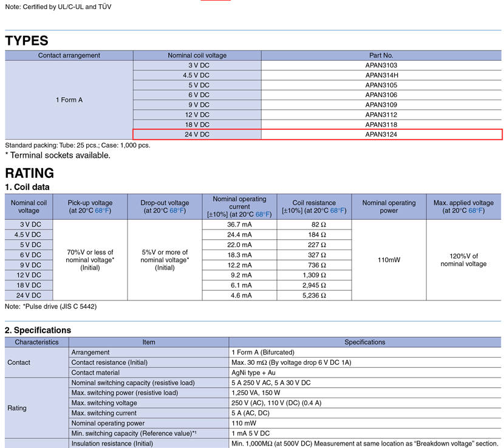Click the 4.6 mA current value
Image resolution: width=504 pixels, height=448 pixels.
coord(241,296)
